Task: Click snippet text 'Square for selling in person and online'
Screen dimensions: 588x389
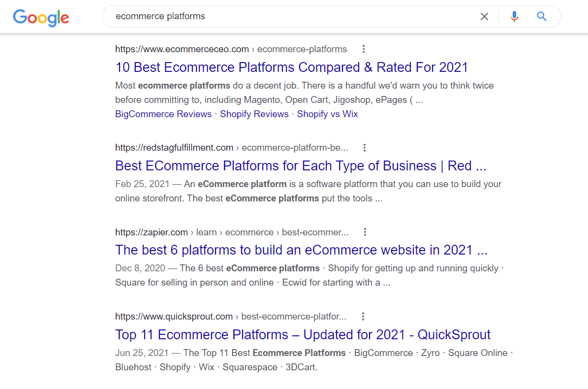Action: pos(194,283)
